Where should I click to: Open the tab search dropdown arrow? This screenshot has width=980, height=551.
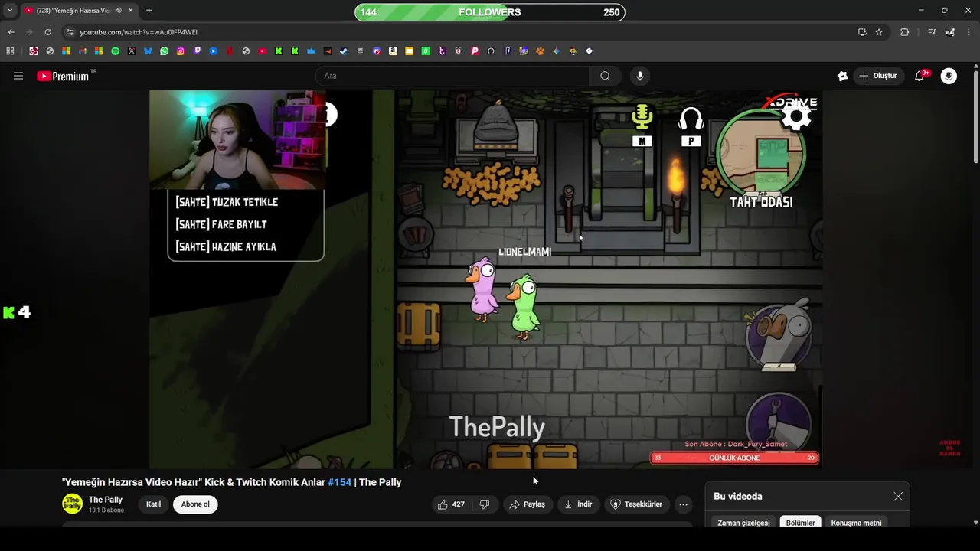click(10, 11)
